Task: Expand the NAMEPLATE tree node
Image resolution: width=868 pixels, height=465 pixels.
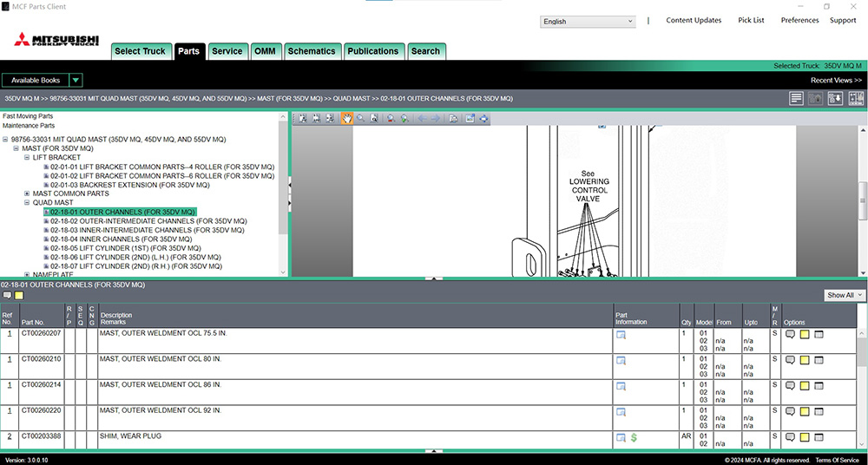Action: [27, 274]
